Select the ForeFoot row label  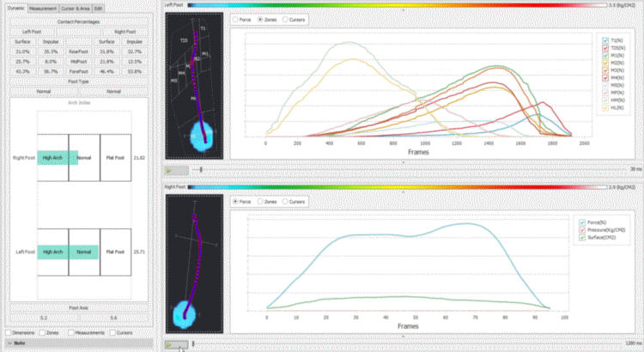pyautogui.click(x=78, y=71)
